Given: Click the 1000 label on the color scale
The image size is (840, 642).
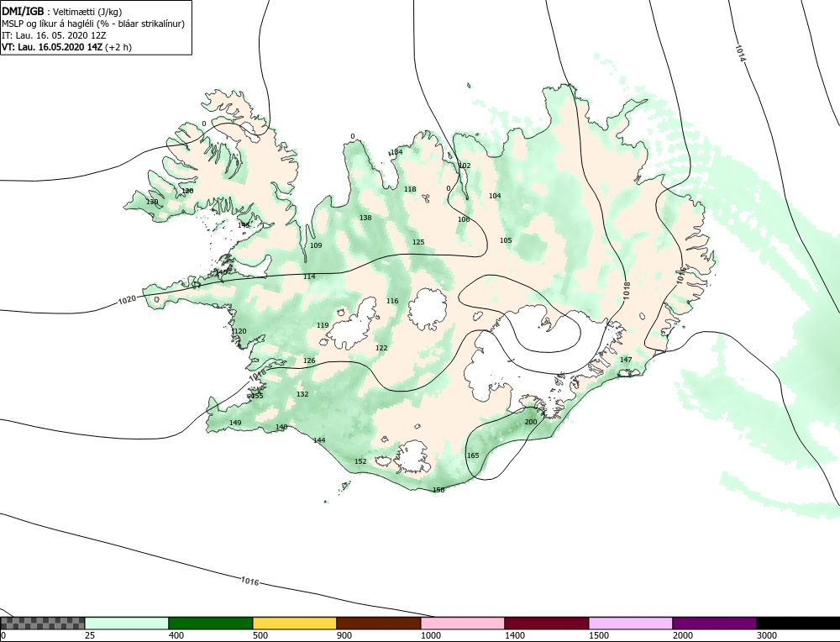Looking at the screenshot, I should pyautogui.click(x=431, y=635).
